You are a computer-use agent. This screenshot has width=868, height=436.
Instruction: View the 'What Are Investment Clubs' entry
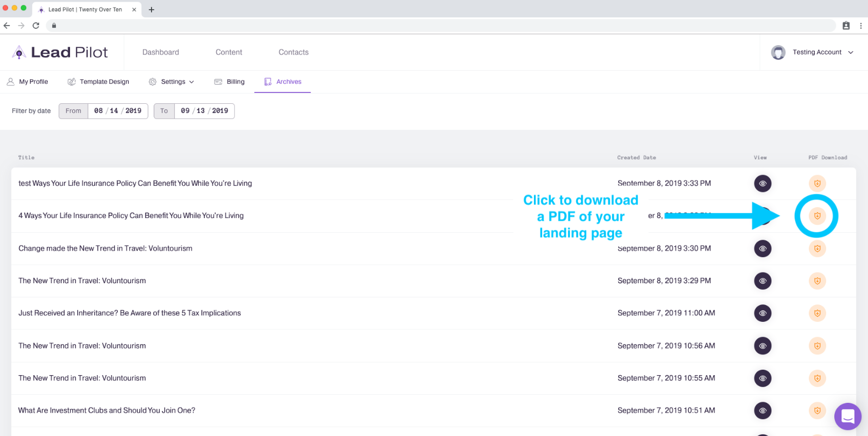tap(763, 410)
